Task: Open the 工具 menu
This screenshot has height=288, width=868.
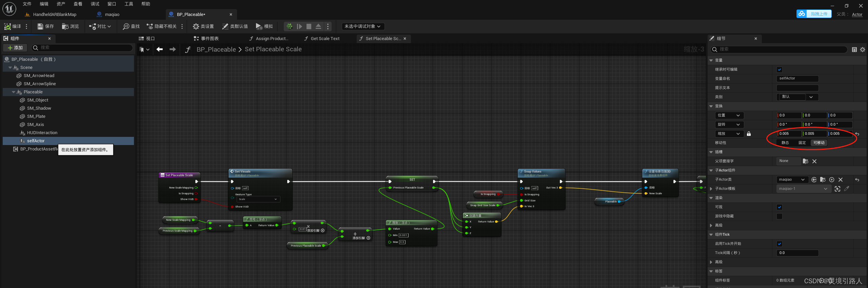Action: pos(129,4)
